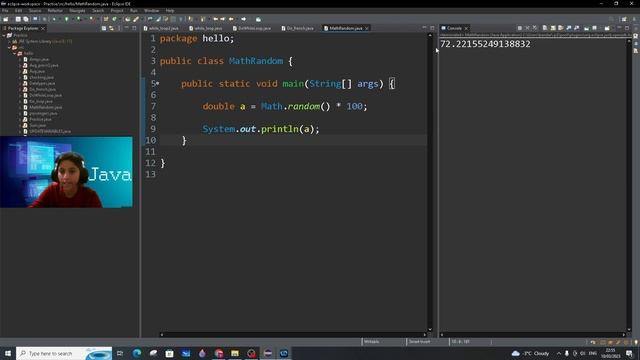Expand the MathRandom.java tree node
Image resolution: width=640 pixels, height=360 pixels.
click(x=20, y=107)
